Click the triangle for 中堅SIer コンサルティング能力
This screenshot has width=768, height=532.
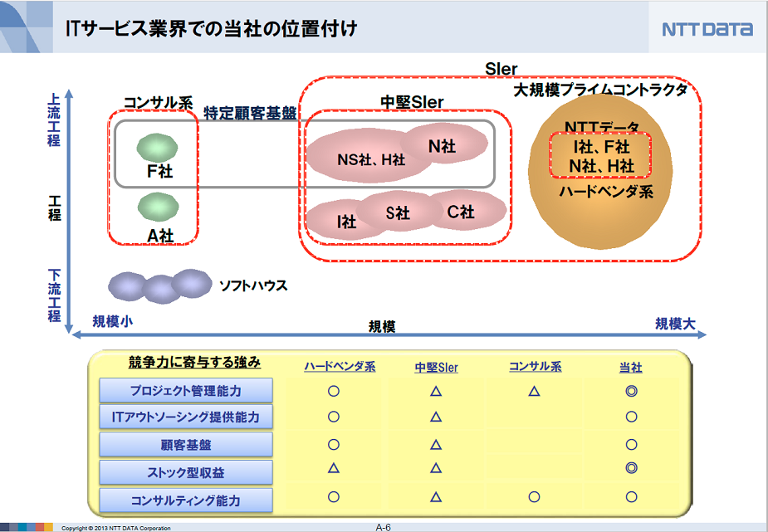coord(436,497)
